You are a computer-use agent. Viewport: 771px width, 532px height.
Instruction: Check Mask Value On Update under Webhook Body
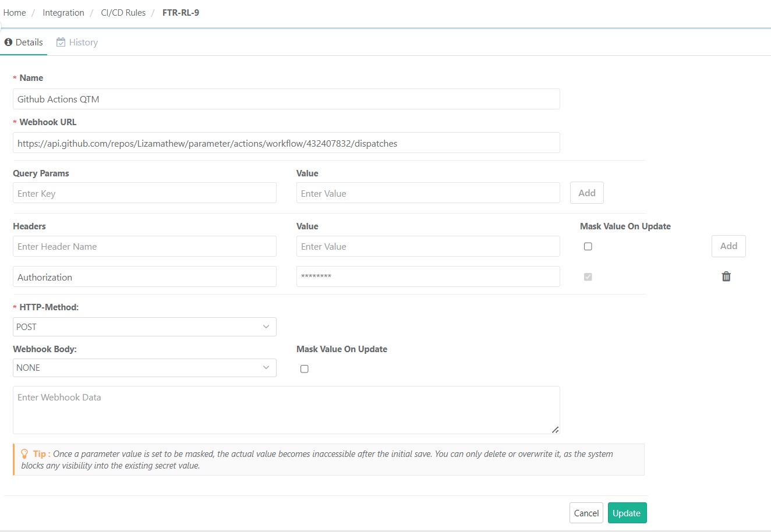(304, 368)
